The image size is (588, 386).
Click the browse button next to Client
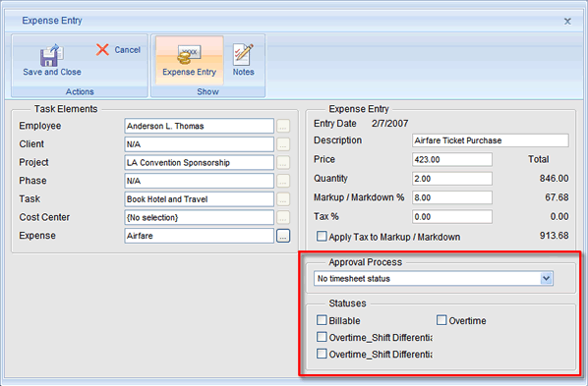[283, 144]
